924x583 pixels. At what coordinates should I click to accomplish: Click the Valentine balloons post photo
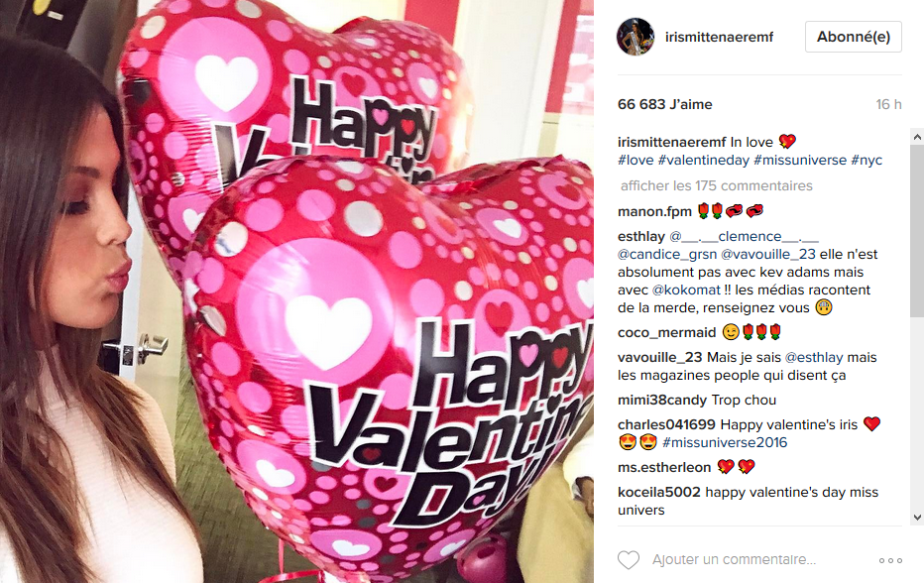296,291
